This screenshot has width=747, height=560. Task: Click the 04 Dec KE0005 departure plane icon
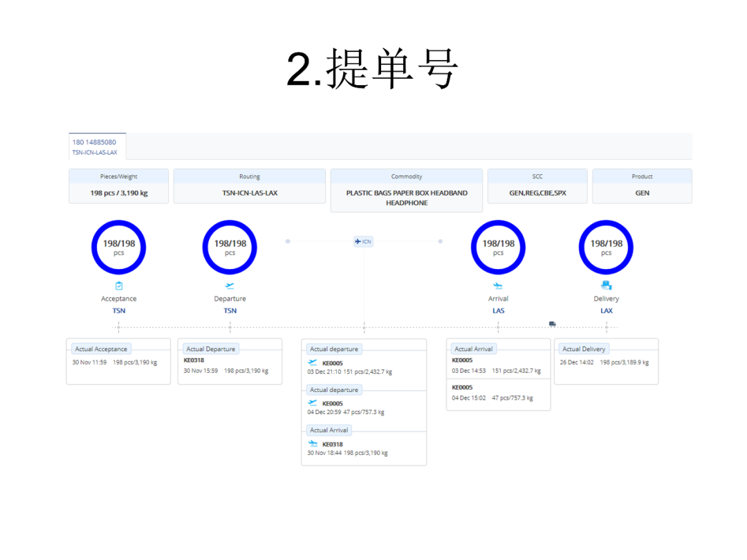(313, 403)
